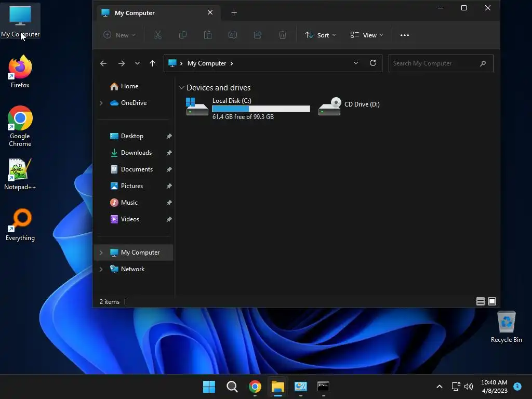Refresh the My Computer view
Image resolution: width=532 pixels, height=399 pixels.
point(373,63)
